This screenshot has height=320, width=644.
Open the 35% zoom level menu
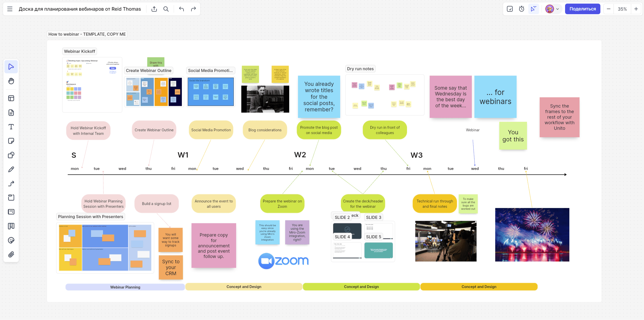622,9
